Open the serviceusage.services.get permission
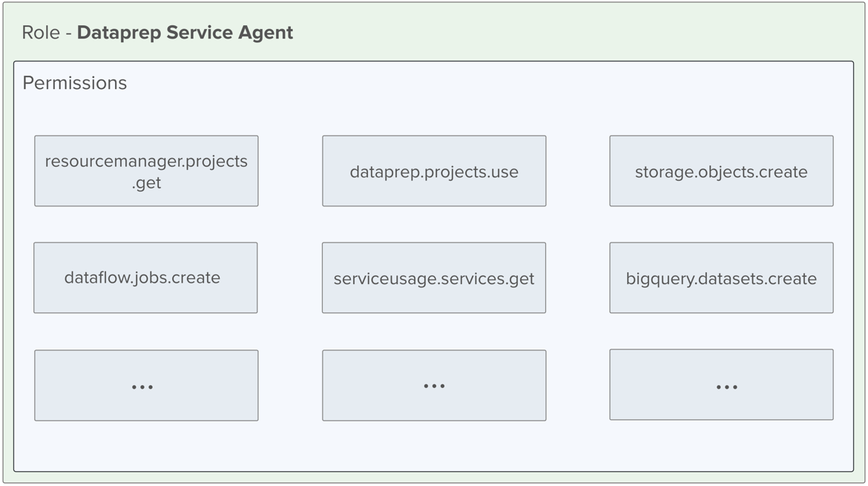The image size is (868, 486). (x=433, y=278)
